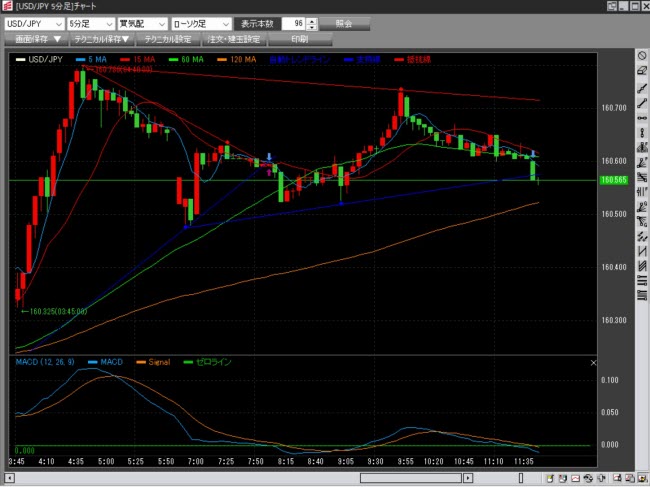Select the vertical line drawing tool

[642, 133]
